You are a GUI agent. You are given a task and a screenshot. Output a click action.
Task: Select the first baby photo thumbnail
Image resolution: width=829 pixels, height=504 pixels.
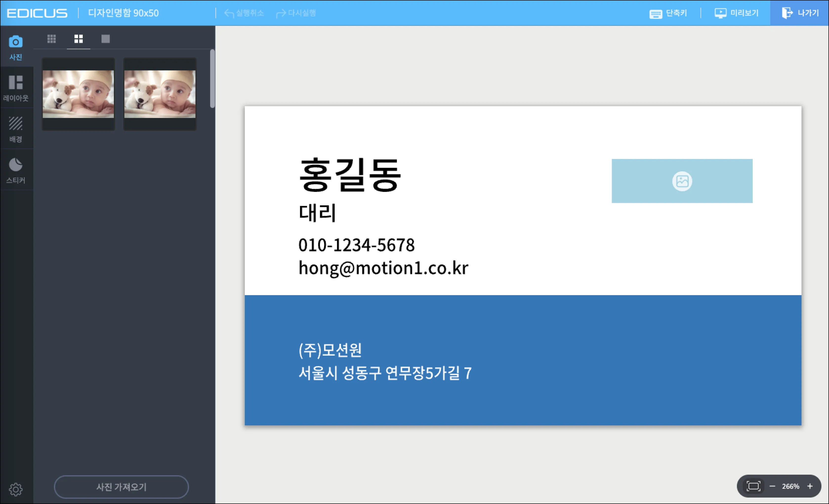[x=78, y=94]
